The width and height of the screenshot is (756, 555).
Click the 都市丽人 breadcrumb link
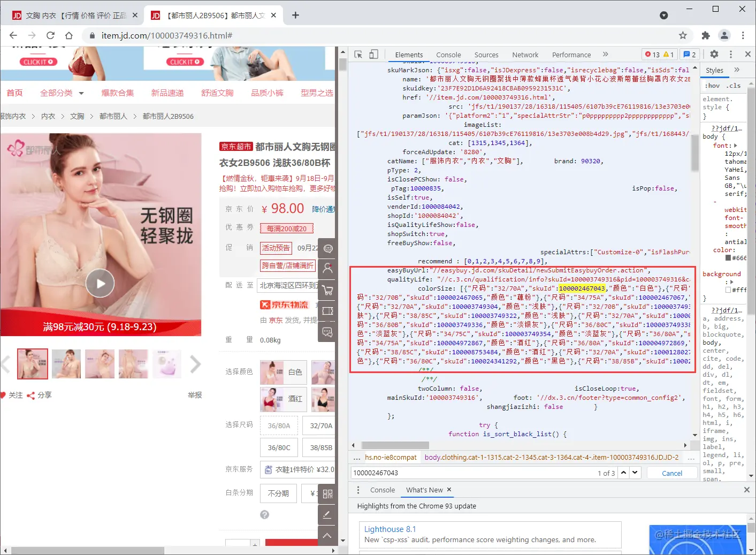(x=113, y=116)
